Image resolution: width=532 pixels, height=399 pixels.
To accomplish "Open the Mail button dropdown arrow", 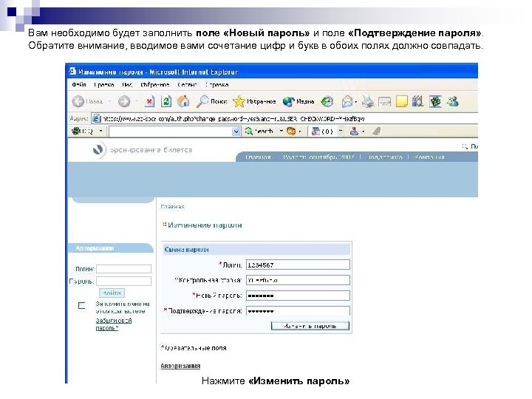I will [356, 102].
